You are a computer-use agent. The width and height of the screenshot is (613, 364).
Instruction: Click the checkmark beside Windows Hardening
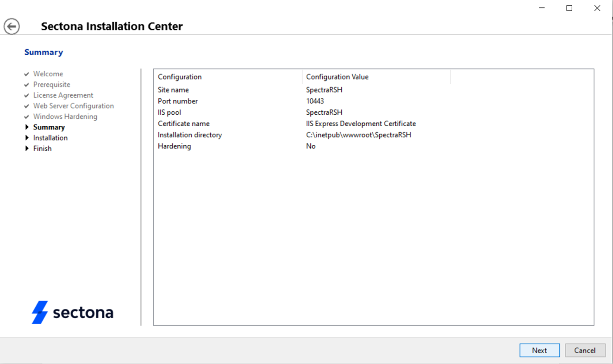pyautogui.click(x=27, y=117)
